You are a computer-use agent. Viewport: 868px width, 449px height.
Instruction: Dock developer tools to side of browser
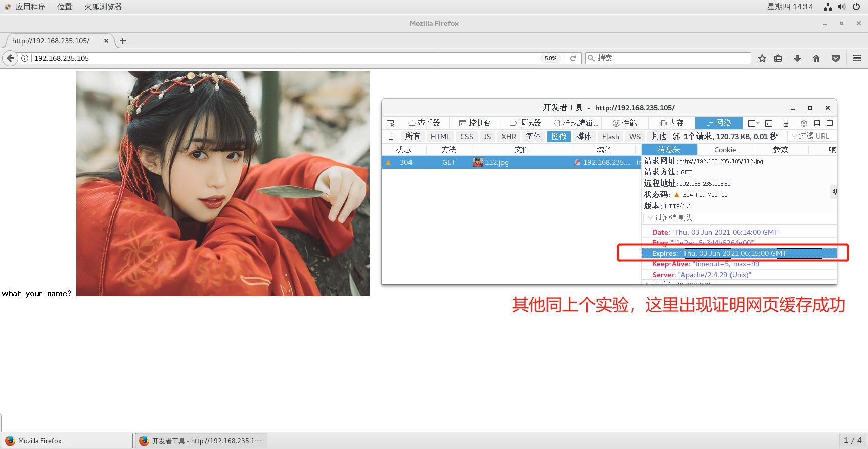pyautogui.click(x=830, y=123)
